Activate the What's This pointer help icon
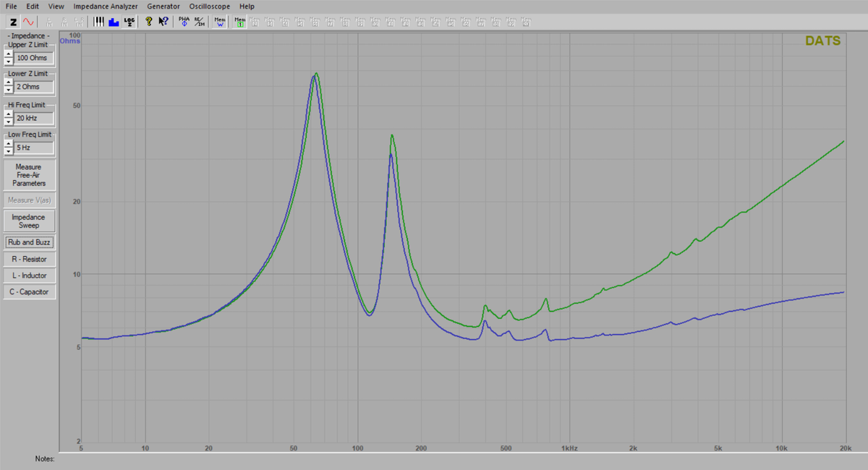 [163, 22]
